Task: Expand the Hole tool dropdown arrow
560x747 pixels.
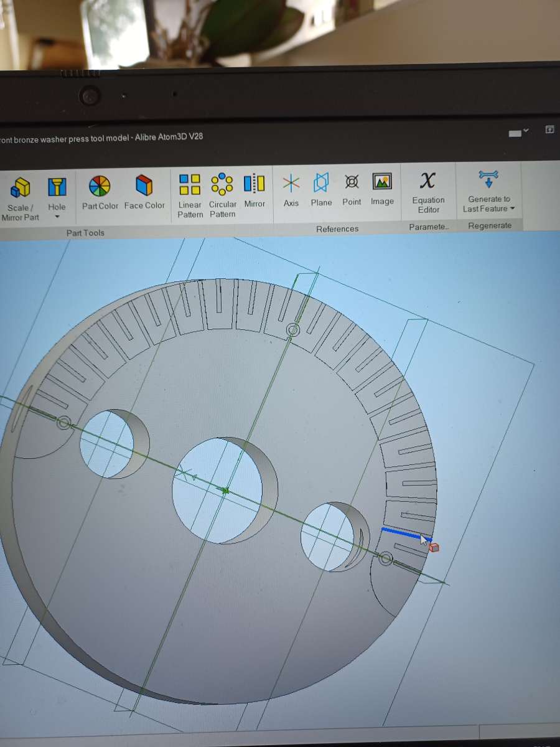Action: point(57,217)
